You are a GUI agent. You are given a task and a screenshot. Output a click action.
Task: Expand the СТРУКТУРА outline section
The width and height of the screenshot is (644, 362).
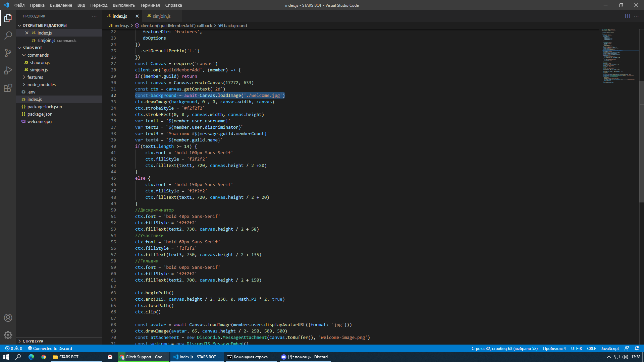pos(33,341)
